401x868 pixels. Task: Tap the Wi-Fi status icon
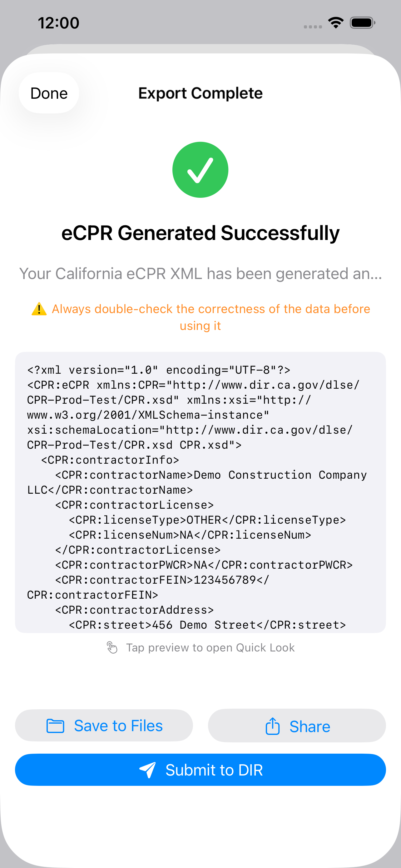[x=336, y=23]
